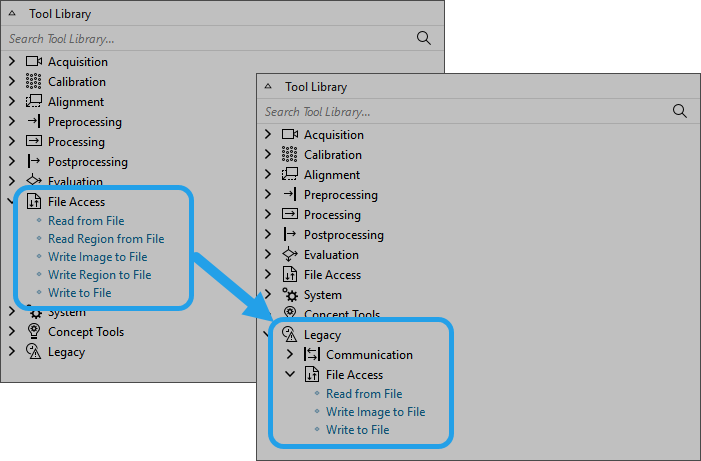Viewport: 701px width, 461px height.
Task: Expand the System category in right panel
Action: (268, 295)
